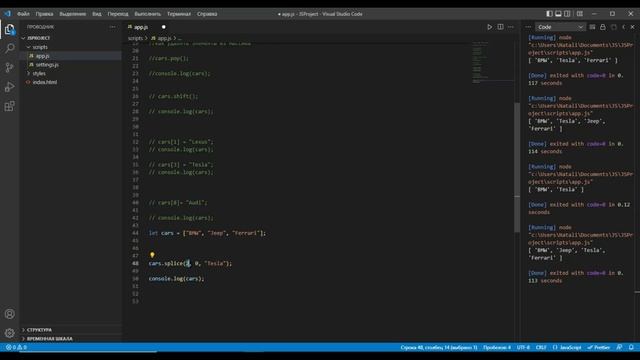Change the UTF-8 encoding
The height and width of the screenshot is (360, 640).
click(x=523, y=347)
